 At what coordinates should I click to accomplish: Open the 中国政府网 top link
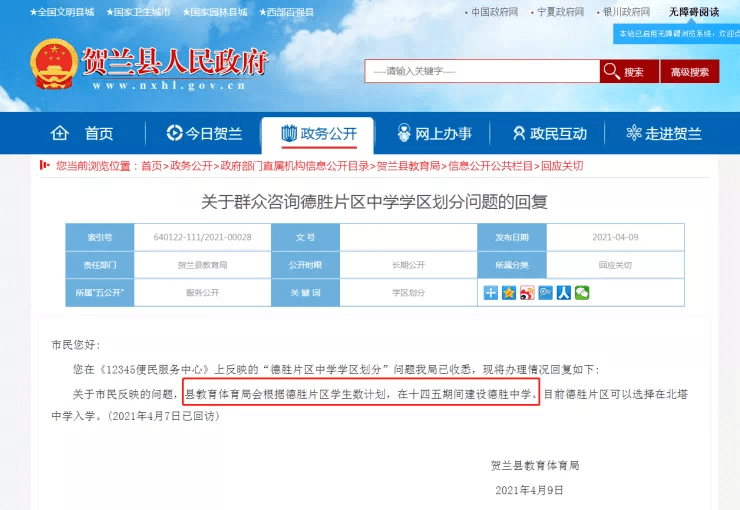pos(494,12)
